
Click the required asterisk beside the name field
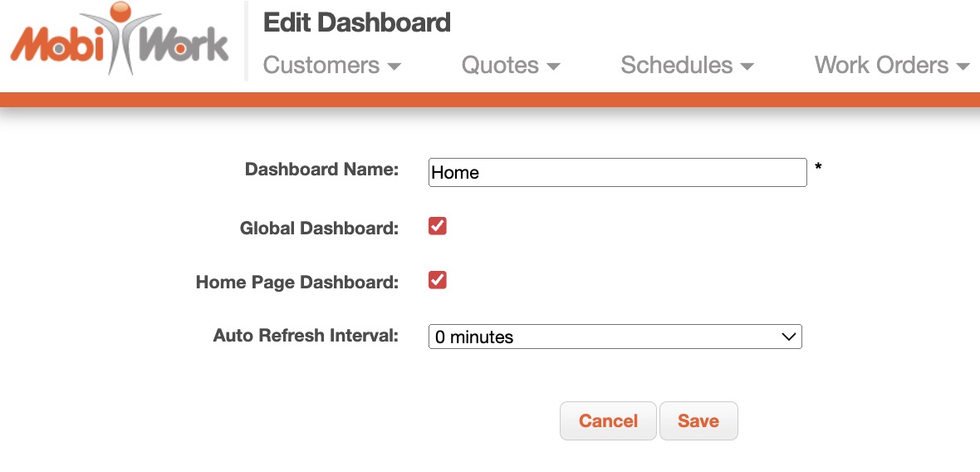818,168
